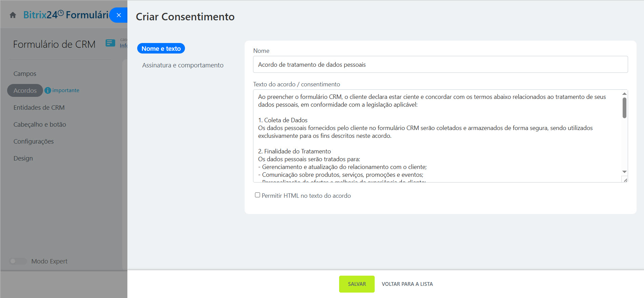Switch to Assinatura e comportamento tab
The height and width of the screenshot is (298, 644).
[x=183, y=65]
